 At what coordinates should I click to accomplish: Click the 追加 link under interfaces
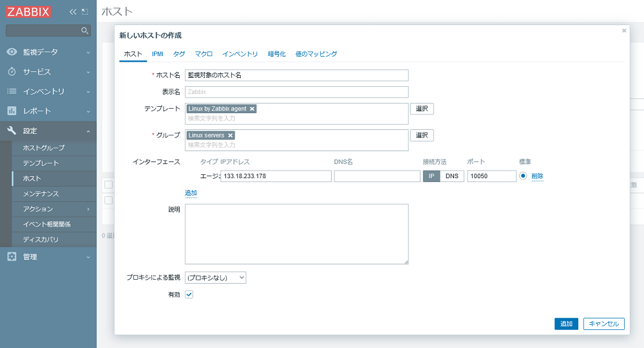click(191, 193)
